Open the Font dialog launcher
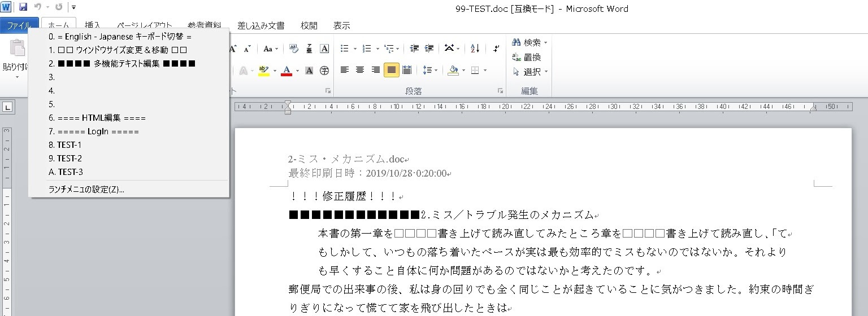The image size is (868, 316). (x=328, y=91)
